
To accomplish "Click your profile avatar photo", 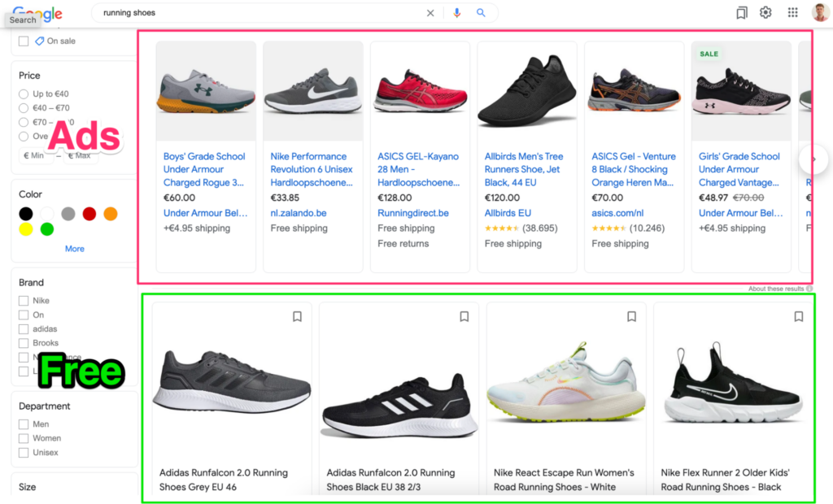I will [819, 12].
